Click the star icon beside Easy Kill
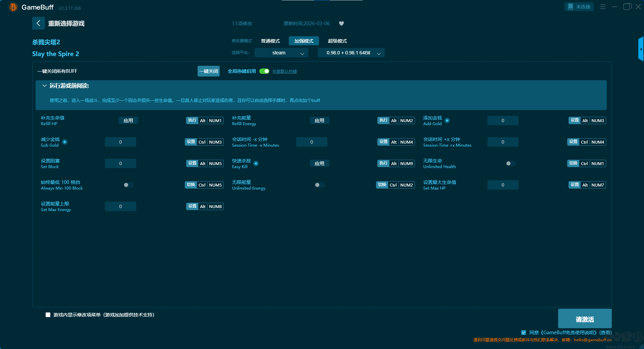Screen dimensions: 644x349 point(256,163)
